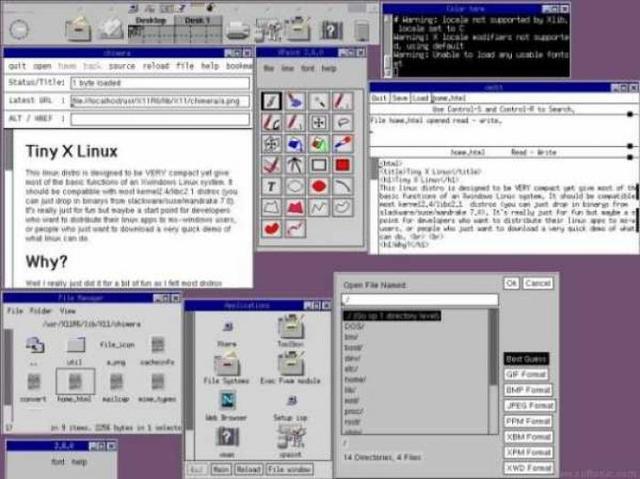The image size is (640, 479).
Task: Click the printer icon in the top panel
Action: [x=238, y=29]
